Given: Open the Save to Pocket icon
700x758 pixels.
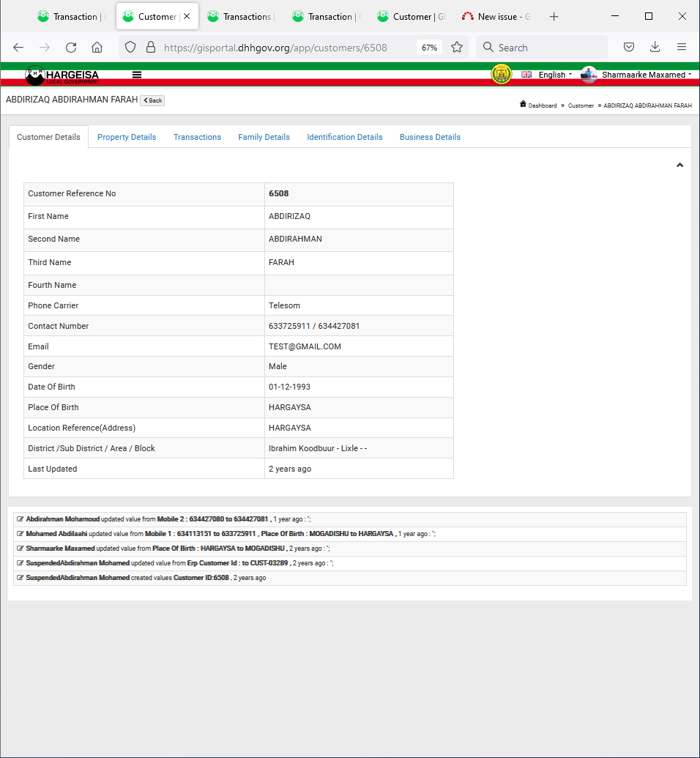Looking at the screenshot, I should pos(629,48).
